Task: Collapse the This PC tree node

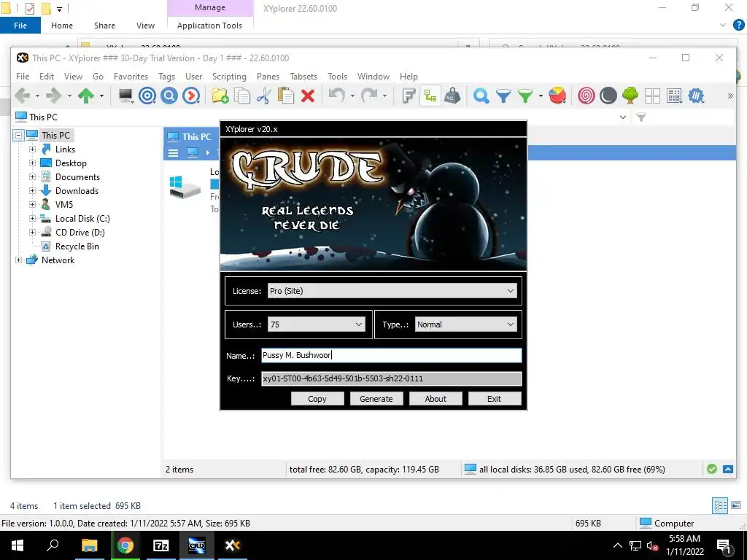Action: [18, 135]
